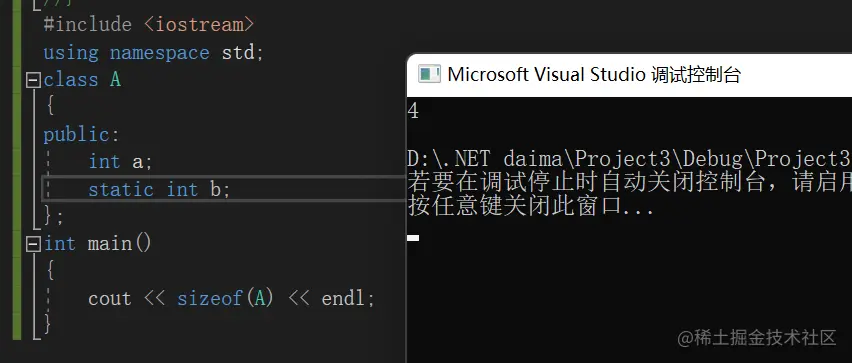Click the class name A declaration
Image resolution: width=852 pixels, height=363 pixels.
(115, 80)
